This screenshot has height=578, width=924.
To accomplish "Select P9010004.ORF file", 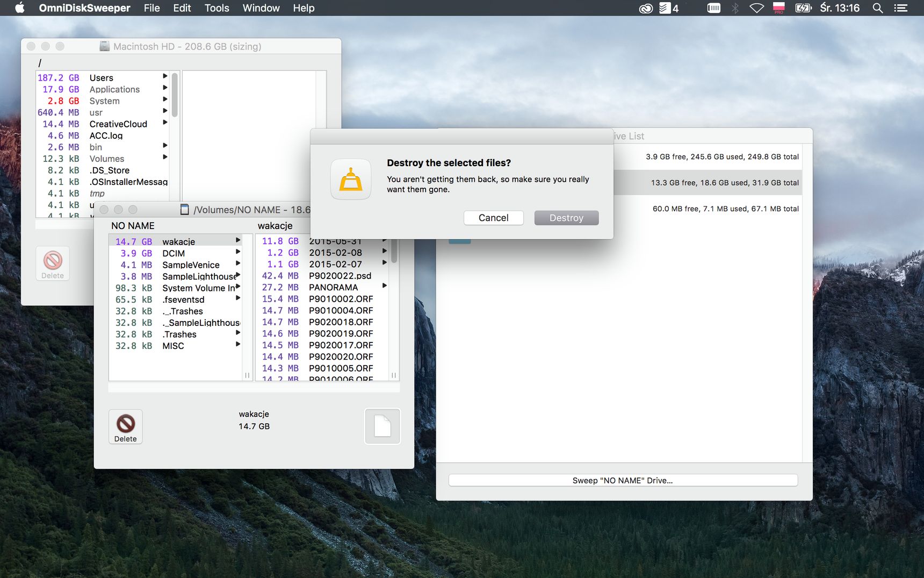I will pyautogui.click(x=321, y=310).
